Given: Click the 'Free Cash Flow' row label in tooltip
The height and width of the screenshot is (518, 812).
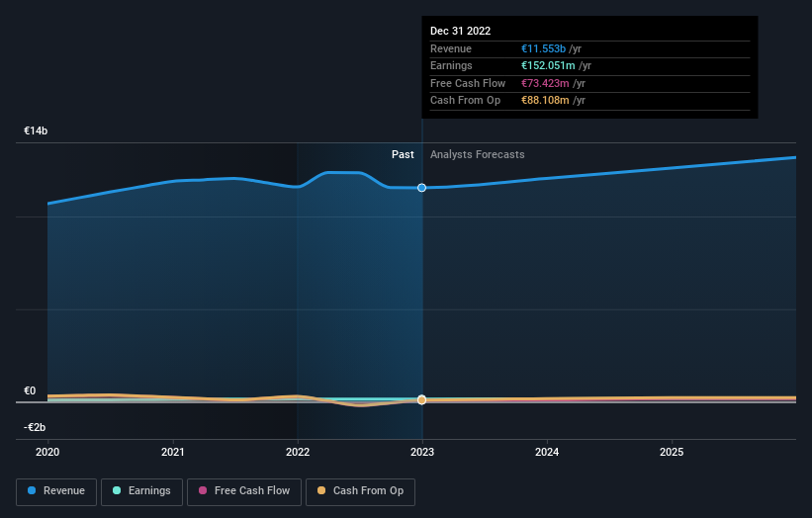Looking at the screenshot, I should (x=468, y=83).
